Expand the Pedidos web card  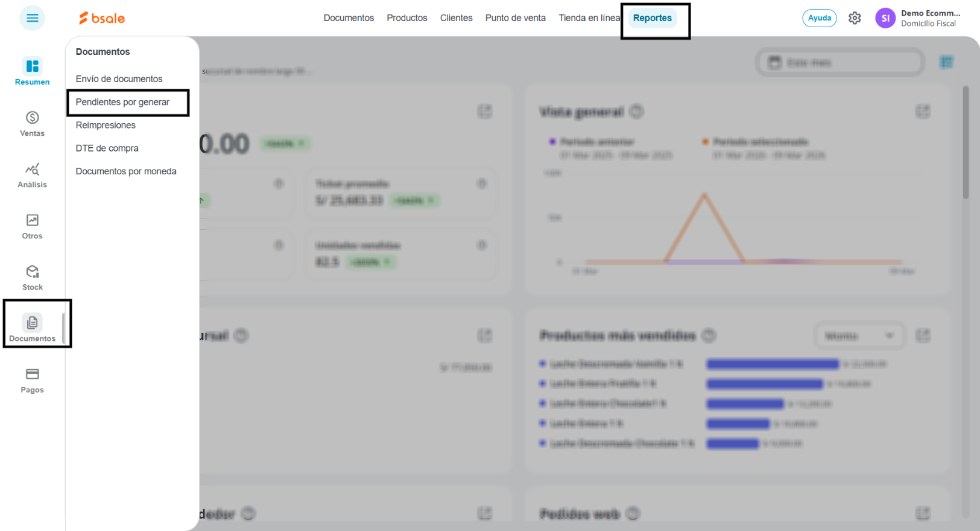[923, 514]
